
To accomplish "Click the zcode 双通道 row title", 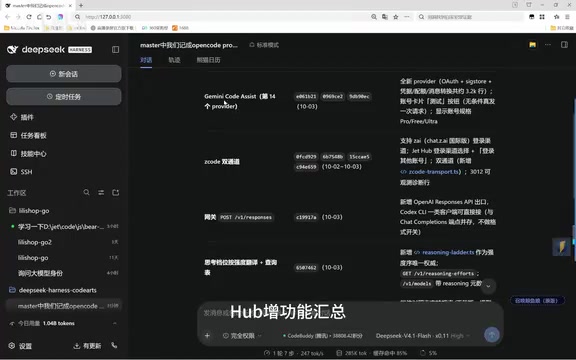I will 222,162.
